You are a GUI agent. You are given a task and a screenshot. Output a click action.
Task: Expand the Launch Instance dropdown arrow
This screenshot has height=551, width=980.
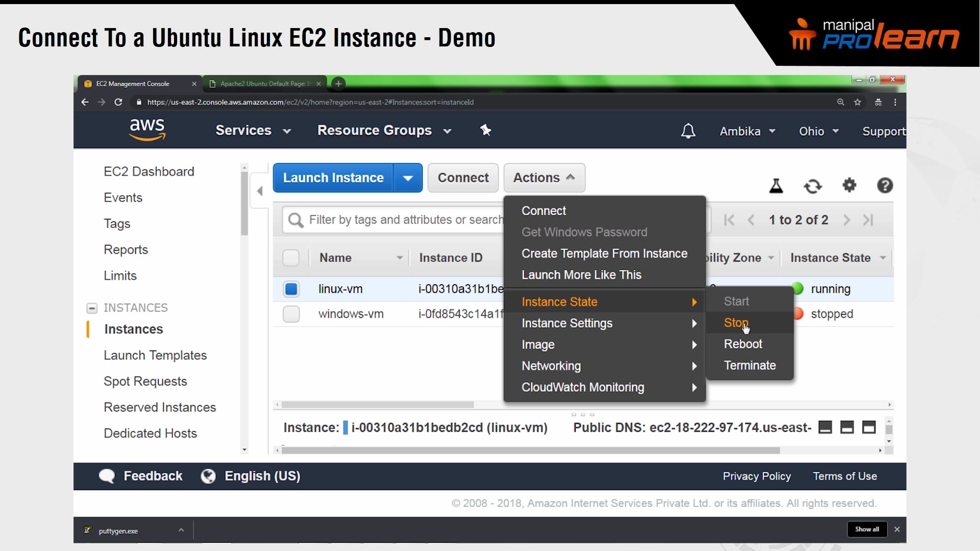(407, 178)
